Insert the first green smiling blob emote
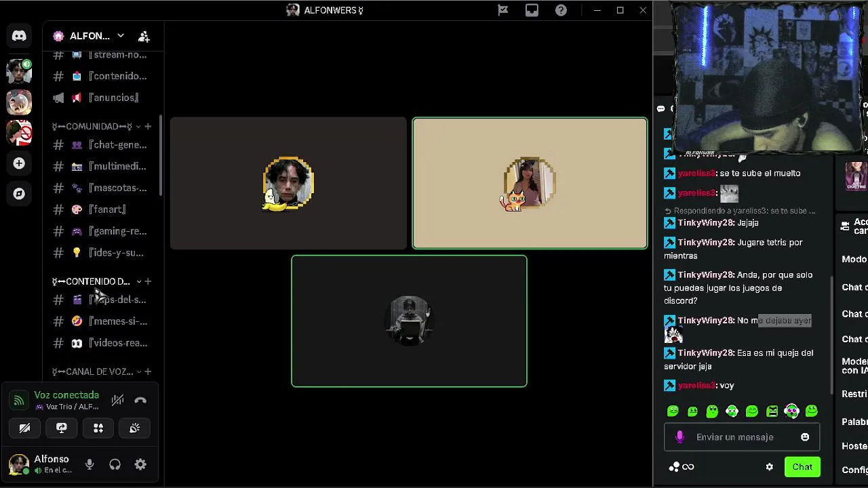The image size is (868, 488). 673,411
